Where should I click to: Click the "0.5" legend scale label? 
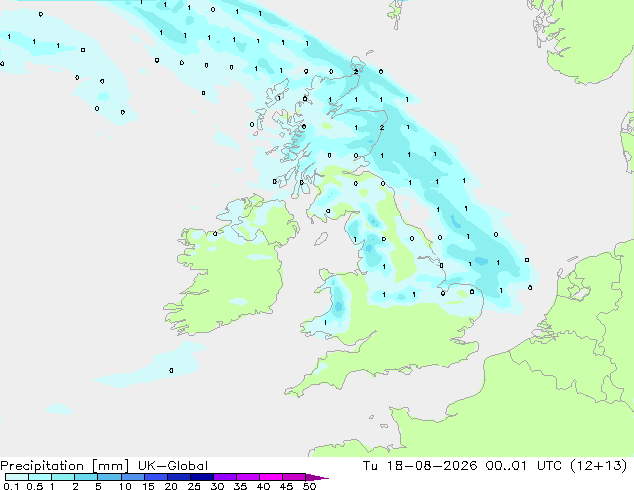click(x=34, y=486)
